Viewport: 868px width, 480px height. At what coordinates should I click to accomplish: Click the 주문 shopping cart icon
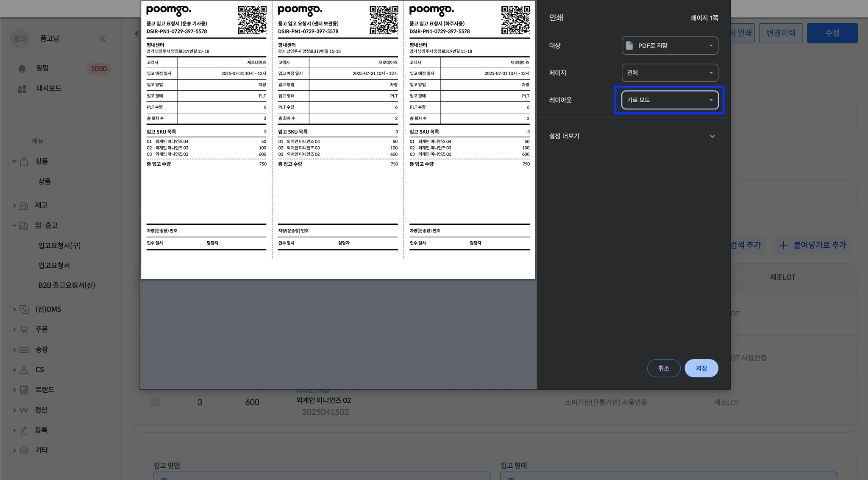click(24, 329)
